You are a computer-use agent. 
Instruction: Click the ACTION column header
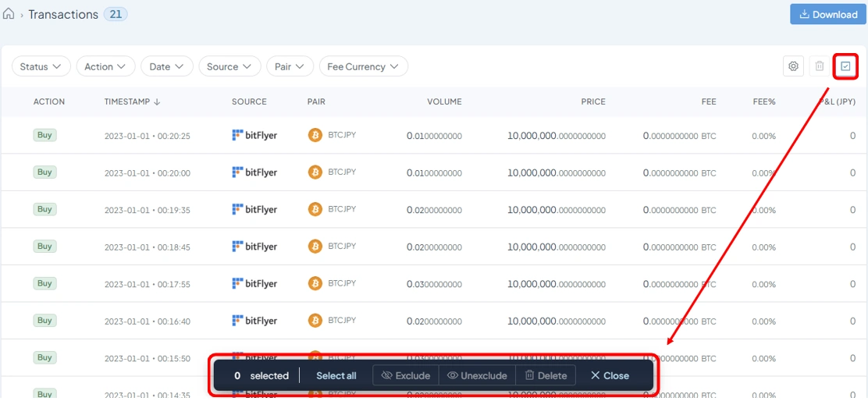(48, 101)
